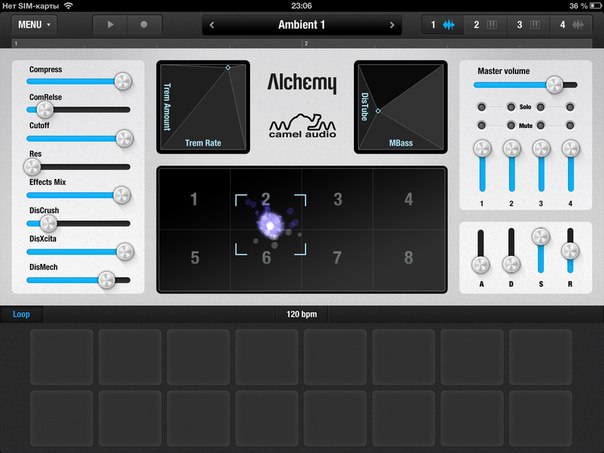Tap the last pad in the bottom row
Image resolution: width=604 pixels, height=453 pixels.
pyautogui.click(x=540, y=418)
